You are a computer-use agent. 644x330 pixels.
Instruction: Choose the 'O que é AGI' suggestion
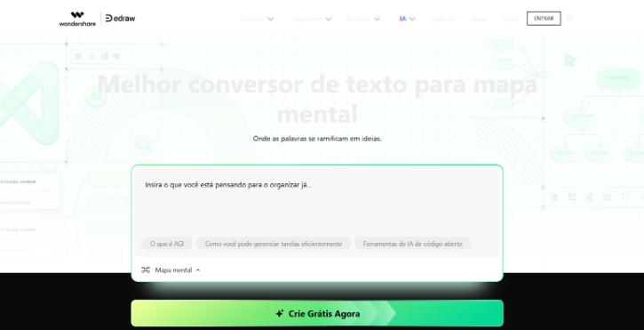click(167, 244)
